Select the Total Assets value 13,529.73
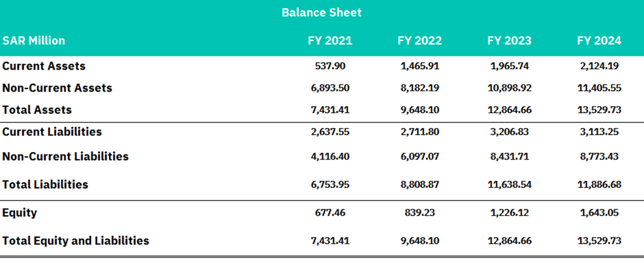The image size is (644, 268). [599, 110]
